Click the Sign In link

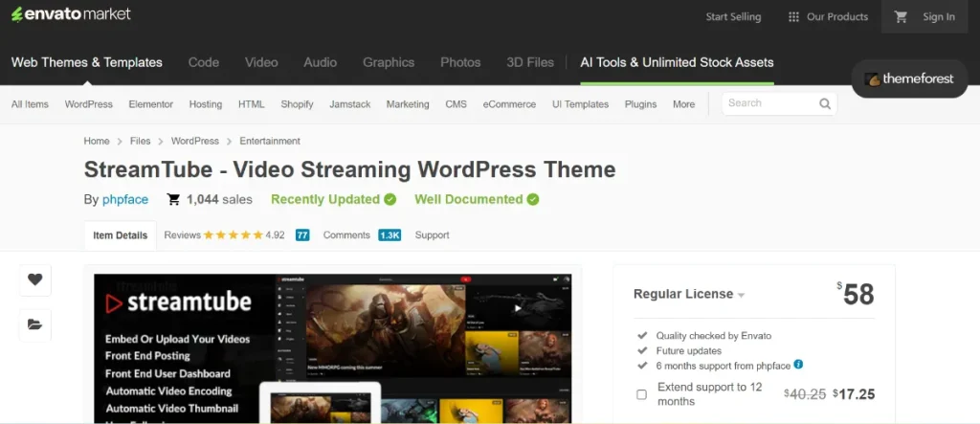tap(939, 17)
